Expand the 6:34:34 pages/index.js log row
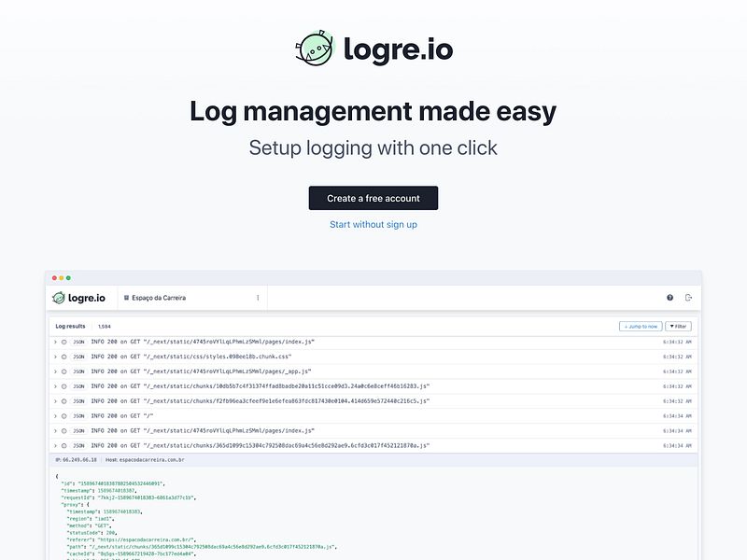Viewport: 747px width, 560px height. pos(55,431)
